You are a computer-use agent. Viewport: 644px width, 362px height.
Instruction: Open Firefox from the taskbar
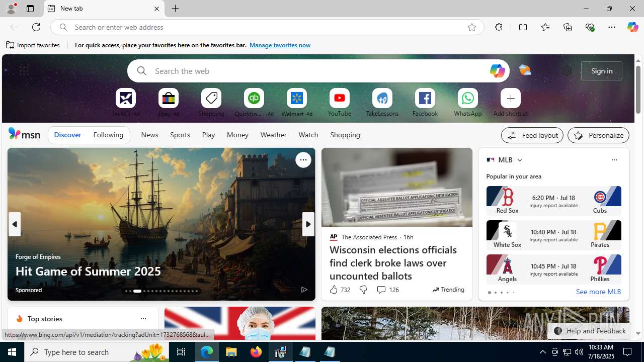point(256,352)
